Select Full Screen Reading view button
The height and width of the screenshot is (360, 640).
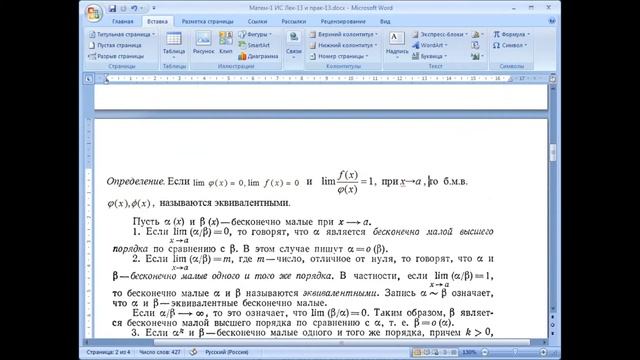[427, 352]
